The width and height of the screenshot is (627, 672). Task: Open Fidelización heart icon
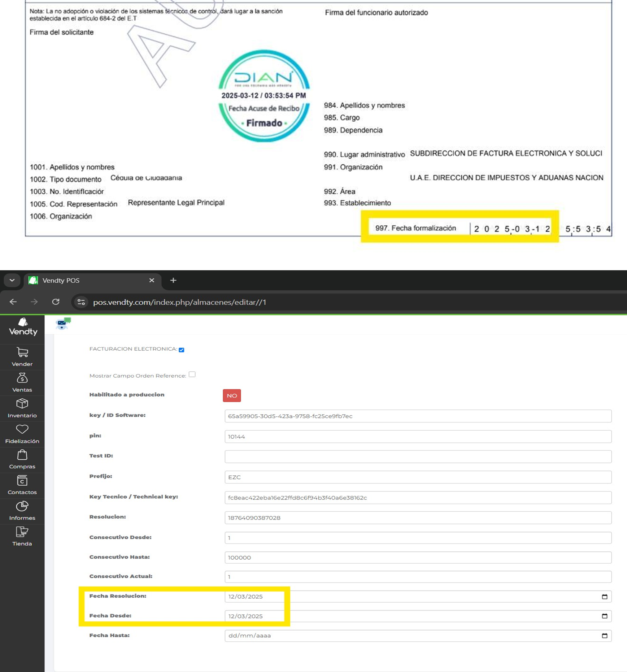click(x=22, y=429)
